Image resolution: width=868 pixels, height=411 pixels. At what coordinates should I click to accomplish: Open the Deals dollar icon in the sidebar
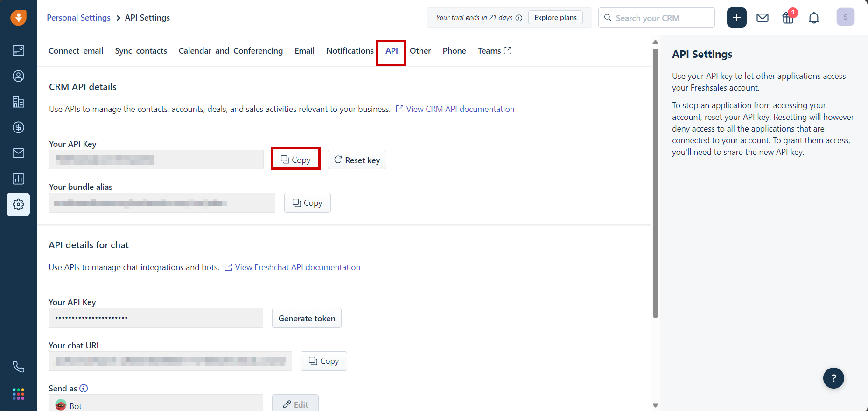[x=18, y=127]
